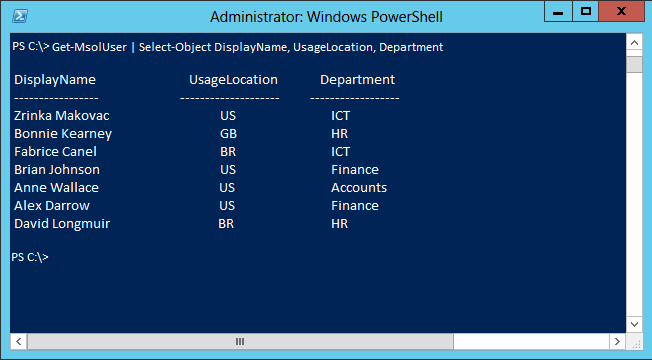Select the name Alex Darrow
Image resolution: width=652 pixels, height=360 pixels.
52,206
